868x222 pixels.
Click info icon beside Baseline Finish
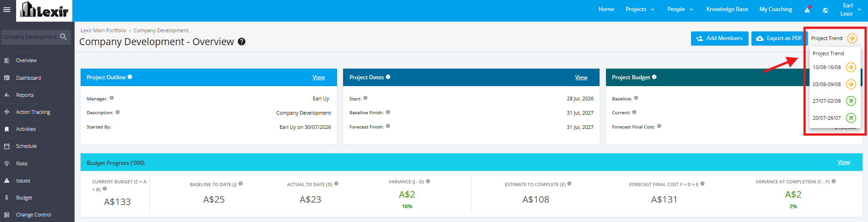(388, 112)
